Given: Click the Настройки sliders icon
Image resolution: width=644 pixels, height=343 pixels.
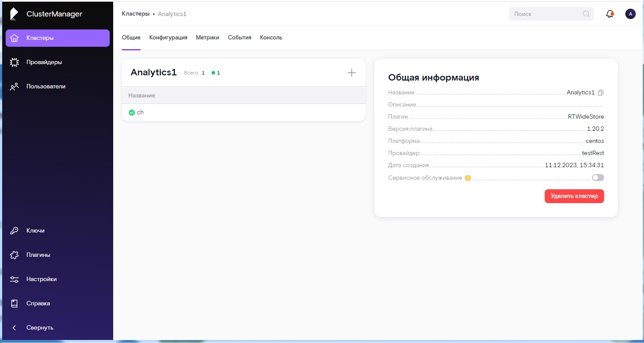Looking at the screenshot, I should pos(14,279).
